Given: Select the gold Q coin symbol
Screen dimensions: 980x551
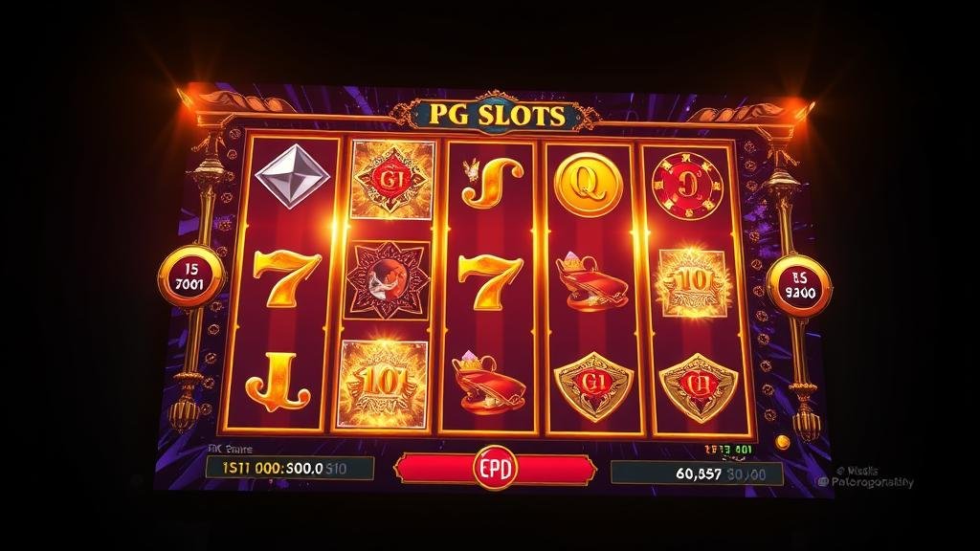Looking at the screenshot, I should tap(589, 185).
